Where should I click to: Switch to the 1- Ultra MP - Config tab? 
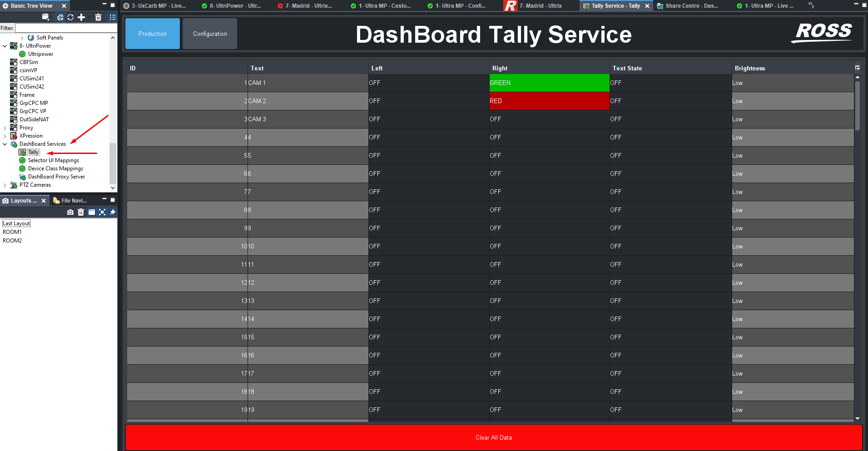click(x=456, y=6)
